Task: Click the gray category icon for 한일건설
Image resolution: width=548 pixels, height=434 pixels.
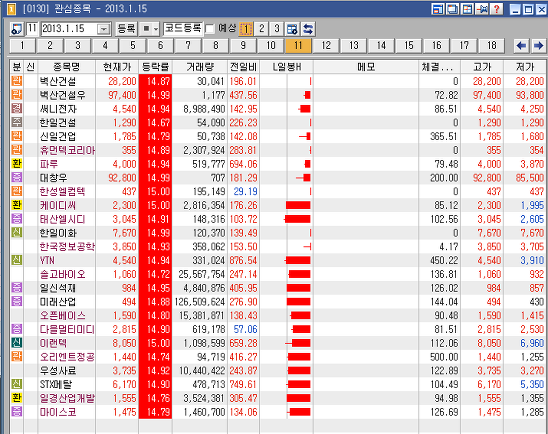Action: pyautogui.click(x=17, y=122)
